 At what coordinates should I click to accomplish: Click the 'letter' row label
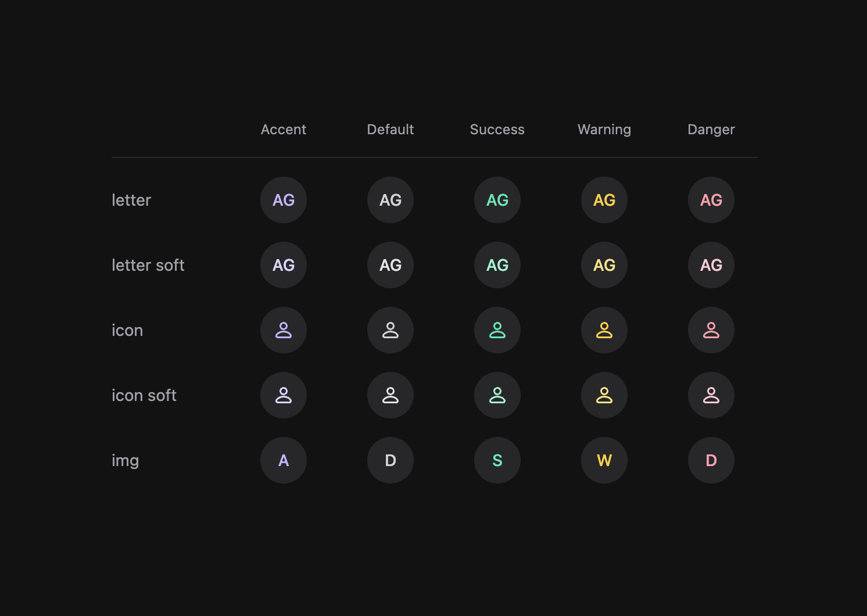click(x=131, y=200)
